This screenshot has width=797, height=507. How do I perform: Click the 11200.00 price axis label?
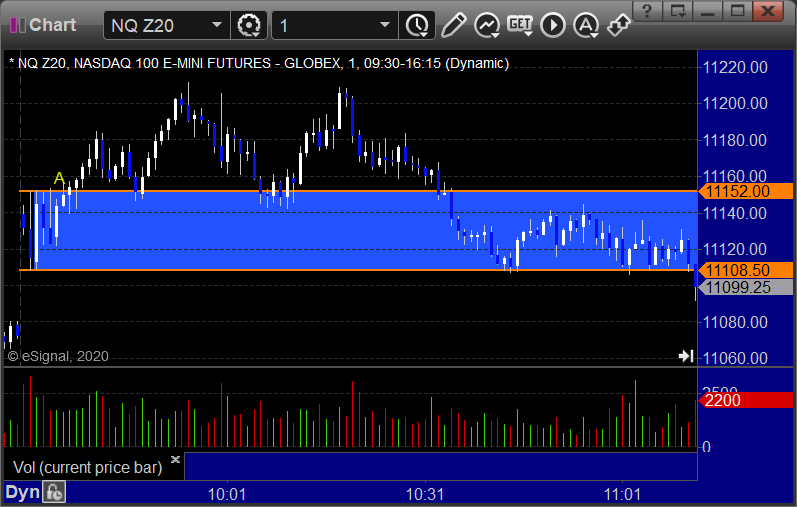(x=735, y=104)
